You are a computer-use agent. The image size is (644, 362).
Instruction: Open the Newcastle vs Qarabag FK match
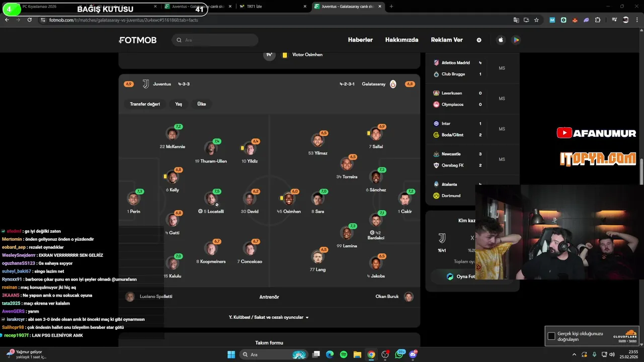click(472, 159)
